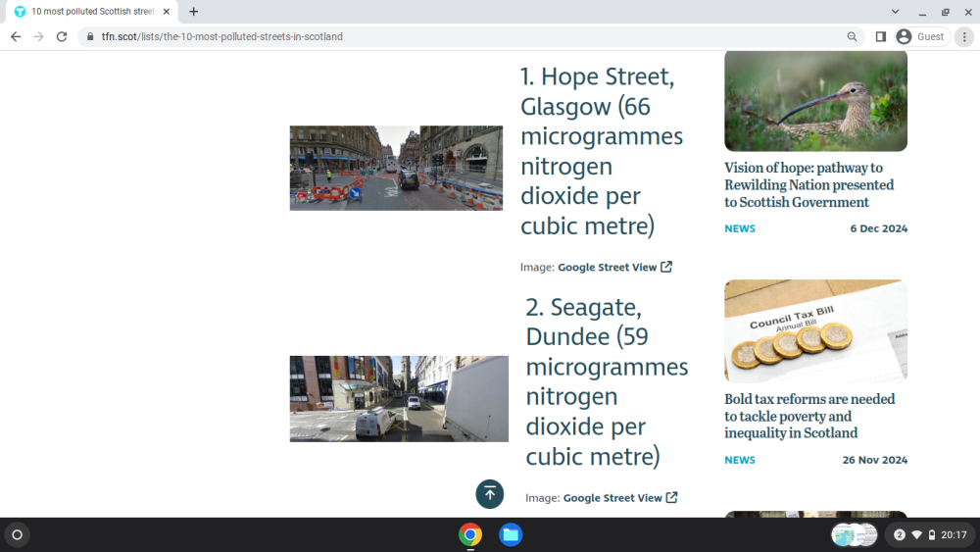Image resolution: width=980 pixels, height=552 pixels.
Task: Open Hope Street Glasgow street photo
Action: click(396, 169)
